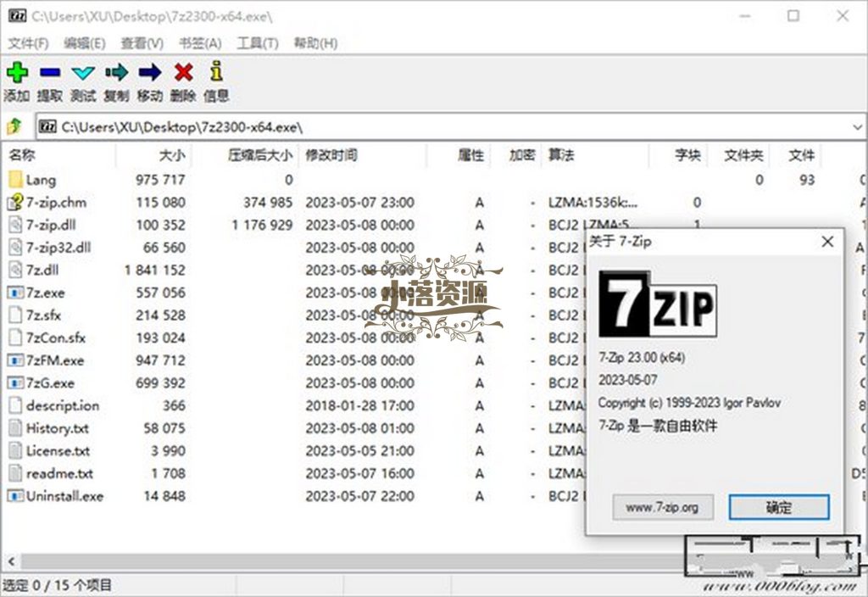The width and height of the screenshot is (868, 597).
Task: Click packed size 1 176 929 of 7-zip.dll
Action: tap(262, 225)
